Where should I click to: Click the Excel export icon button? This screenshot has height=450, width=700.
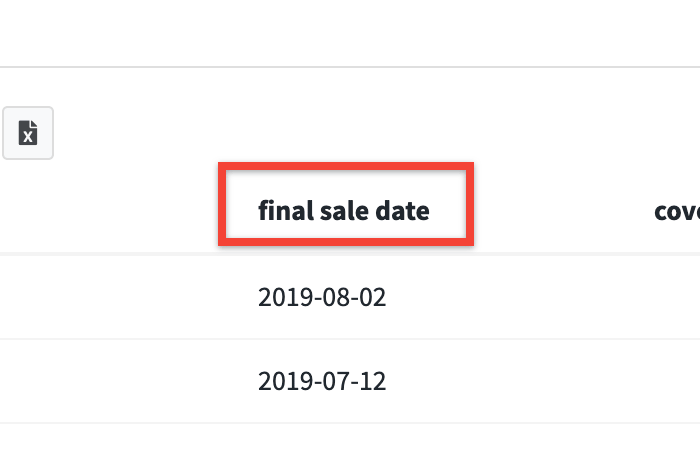tap(28, 133)
